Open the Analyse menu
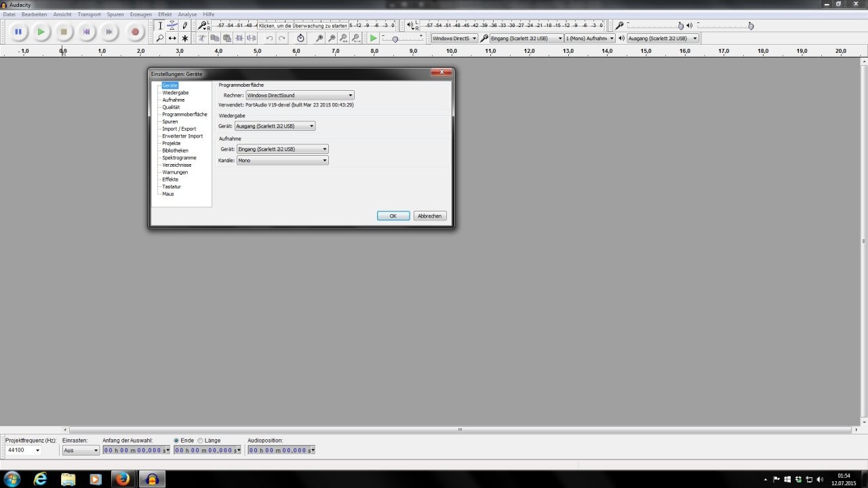 [x=187, y=14]
